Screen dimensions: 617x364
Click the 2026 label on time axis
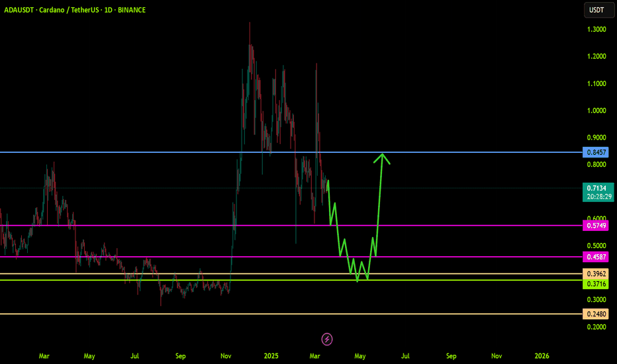coord(542,356)
